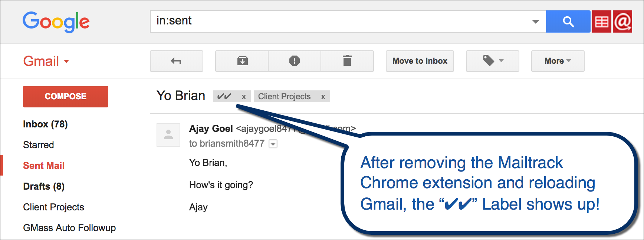
Task: Open GMass Auto Followup label
Action: point(69,228)
